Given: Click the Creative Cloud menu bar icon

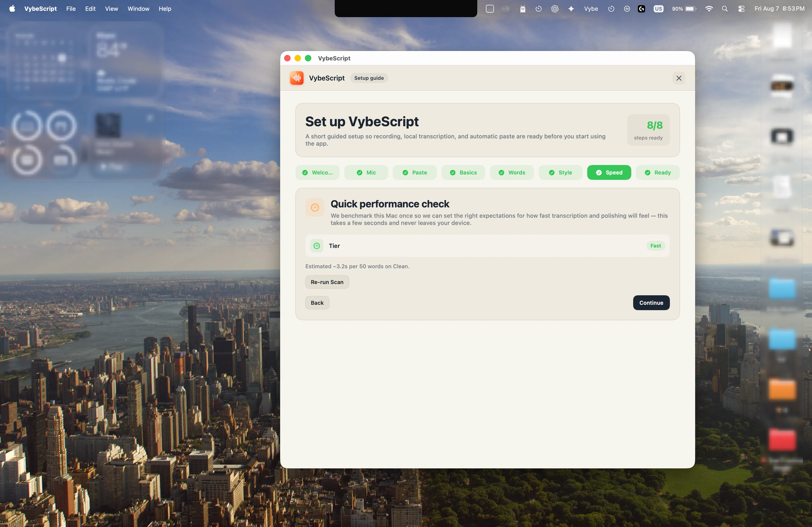Looking at the screenshot, I should tap(506, 9).
